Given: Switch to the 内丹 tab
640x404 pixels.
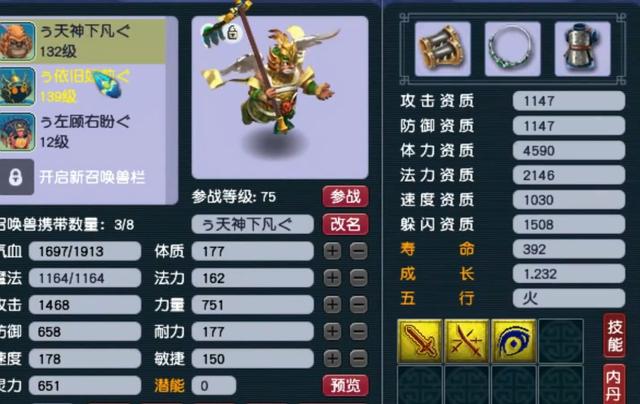Looking at the screenshot, I should click(614, 384).
